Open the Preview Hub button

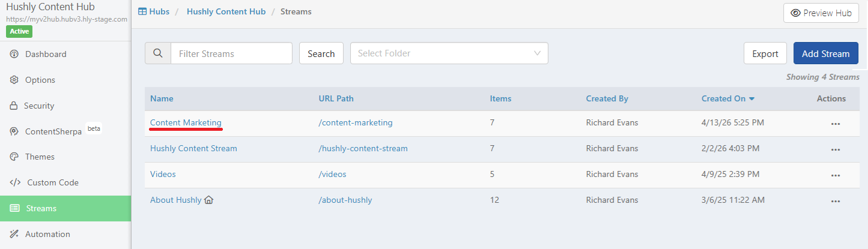(821, 13)
